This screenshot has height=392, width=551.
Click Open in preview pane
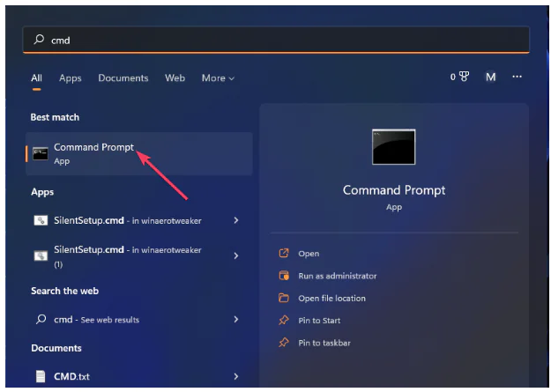(309, 254)
